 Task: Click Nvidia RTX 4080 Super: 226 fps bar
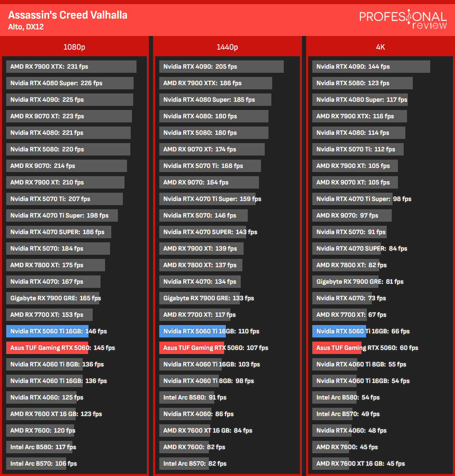tap(70, 83)
